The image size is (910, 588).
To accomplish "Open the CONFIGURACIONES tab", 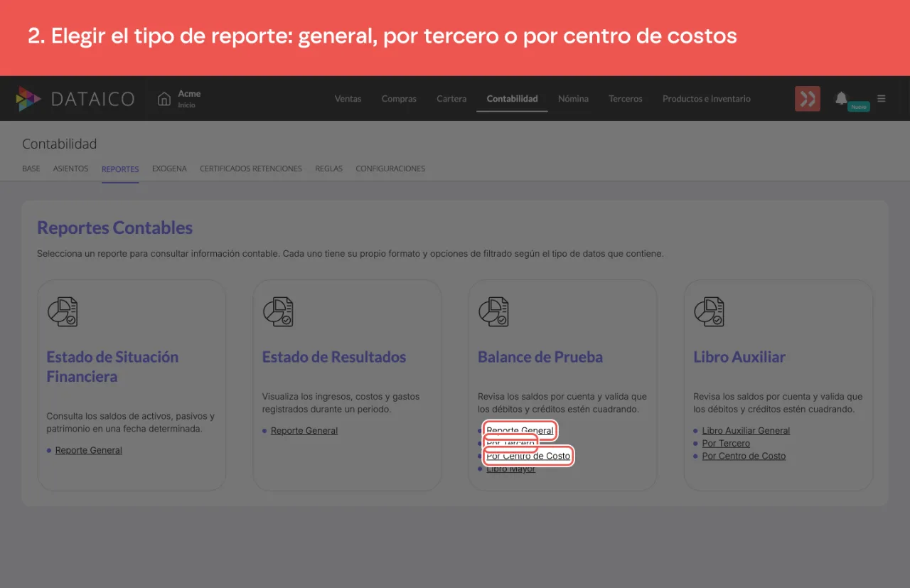I will click(390, 169).
